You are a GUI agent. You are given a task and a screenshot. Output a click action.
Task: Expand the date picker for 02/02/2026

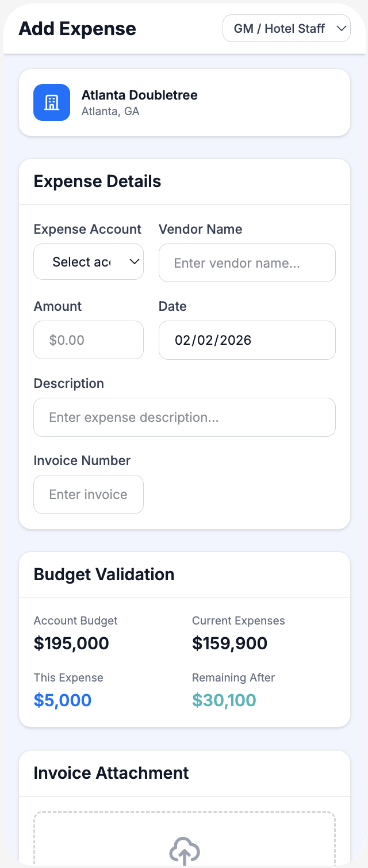tap(247, 340)
